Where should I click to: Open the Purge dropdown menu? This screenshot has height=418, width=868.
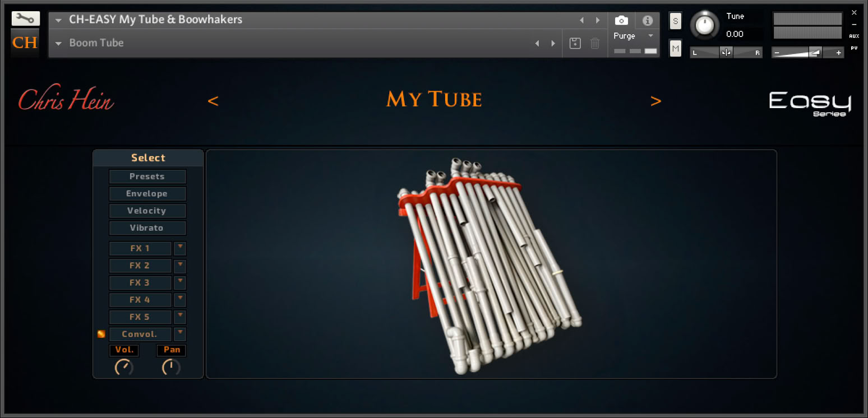(651, 36)
